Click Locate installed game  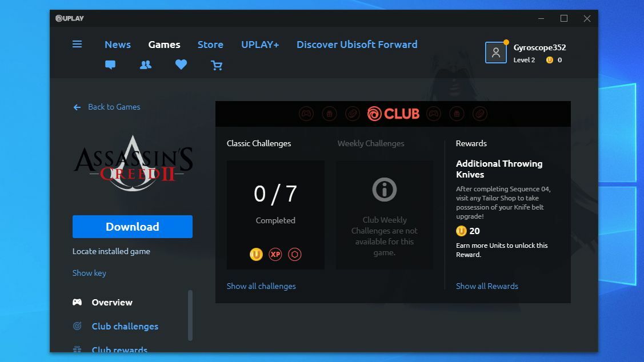(111, 251)
